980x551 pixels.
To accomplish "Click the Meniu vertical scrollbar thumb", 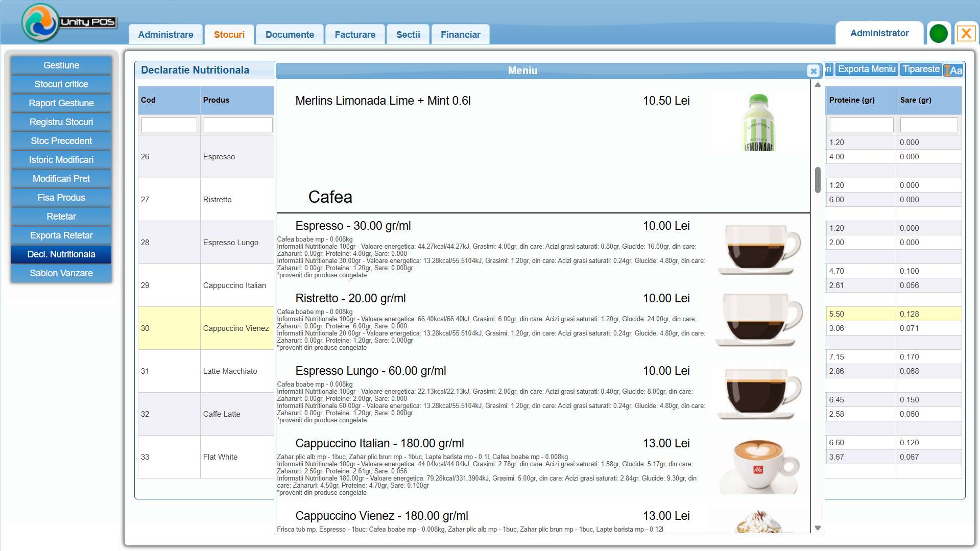I will point(818,180).
